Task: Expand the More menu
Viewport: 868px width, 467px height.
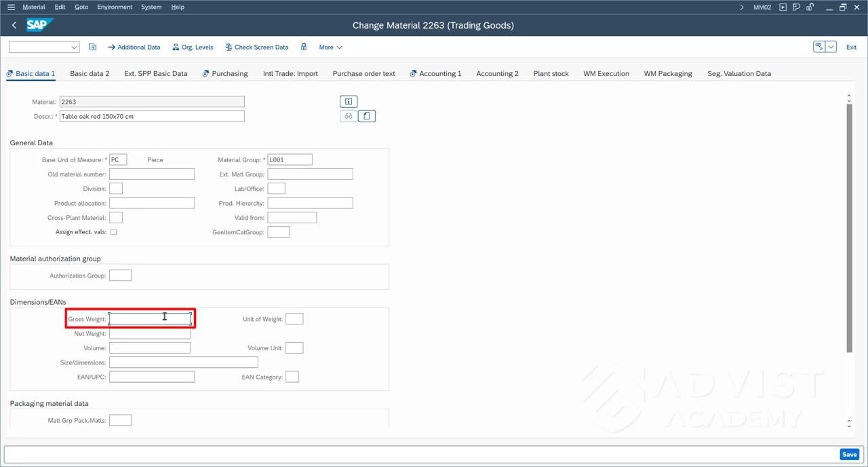Action: tap(331, 48)
